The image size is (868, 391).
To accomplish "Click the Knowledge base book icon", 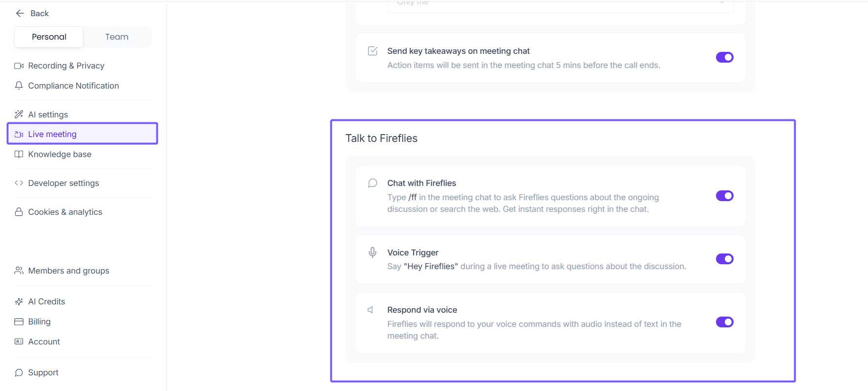I will coord(19,154).
